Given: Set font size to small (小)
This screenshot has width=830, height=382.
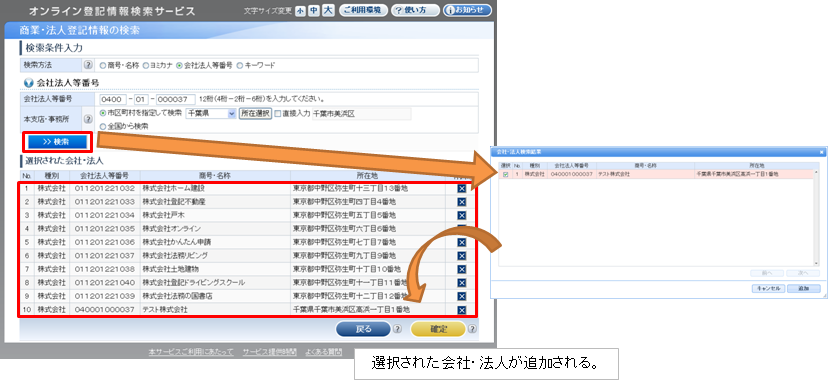Looking at the screenshot, I should pos(300,11).
